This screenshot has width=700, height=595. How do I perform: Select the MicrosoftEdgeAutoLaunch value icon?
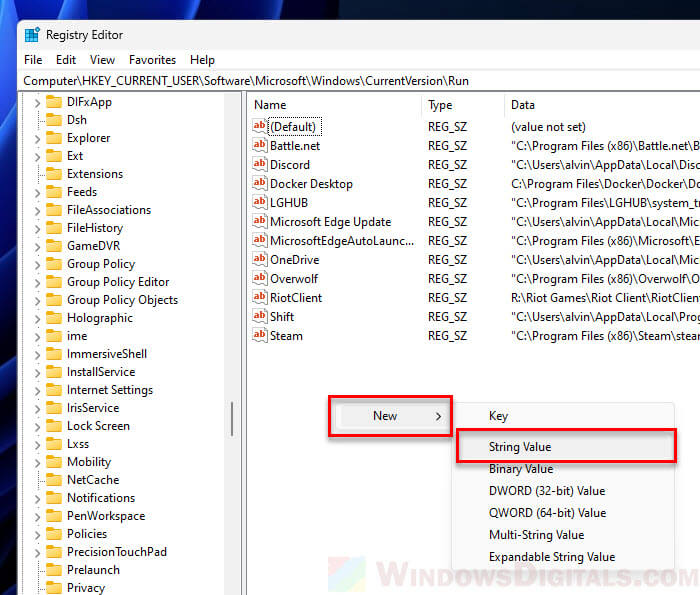(x=259, y=241)
